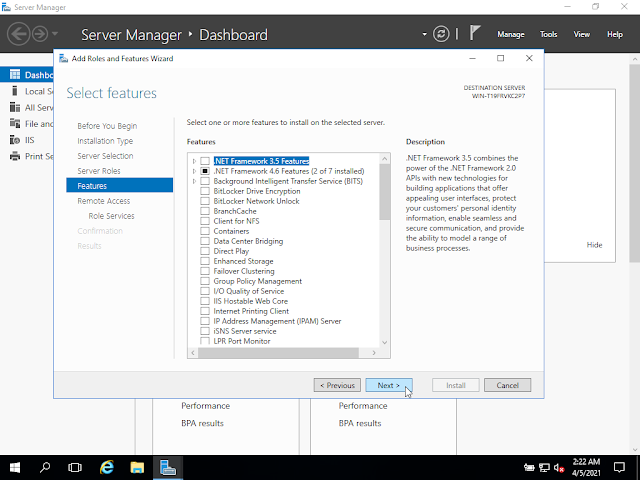Click the Previous button

tap(337, 385)
